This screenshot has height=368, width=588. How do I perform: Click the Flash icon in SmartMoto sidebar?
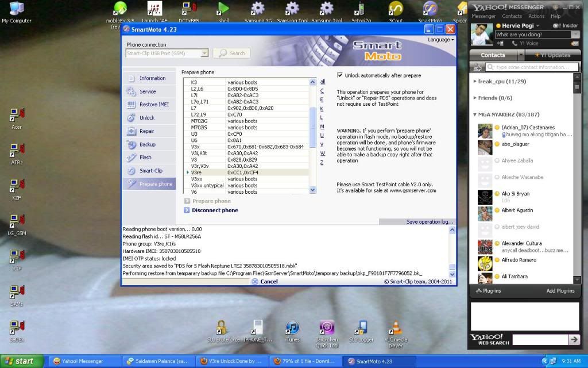pyautogui.click(x=131, y=158)
